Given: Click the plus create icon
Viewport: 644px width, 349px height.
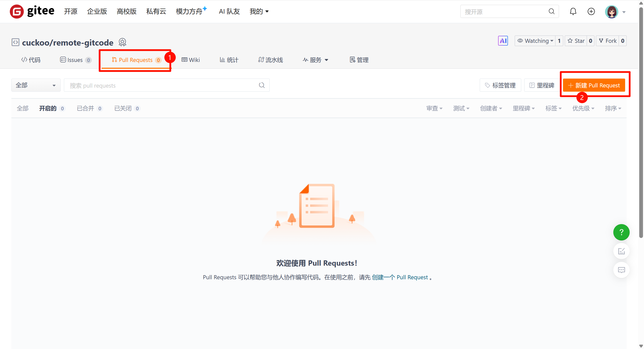Looking at the screenshot, I should point(591,12).
